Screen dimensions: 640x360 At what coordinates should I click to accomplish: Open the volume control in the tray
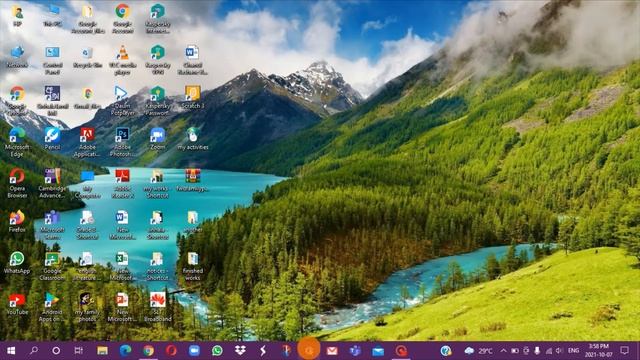tap(559, 351)
